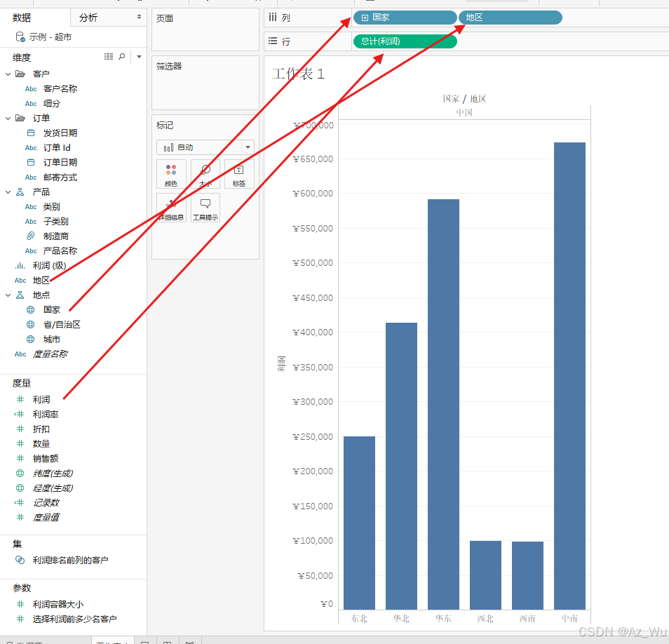Viewport: 669px width, 644px height.
Task: Click the 东北 region bar
Action: (359, 523)
